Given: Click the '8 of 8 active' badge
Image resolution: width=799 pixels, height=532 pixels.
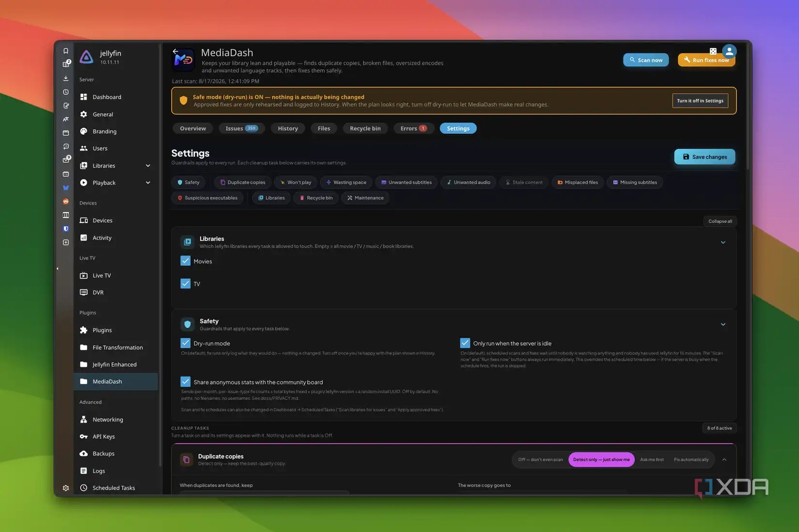Looking at the screenshot, I should 719,428.
